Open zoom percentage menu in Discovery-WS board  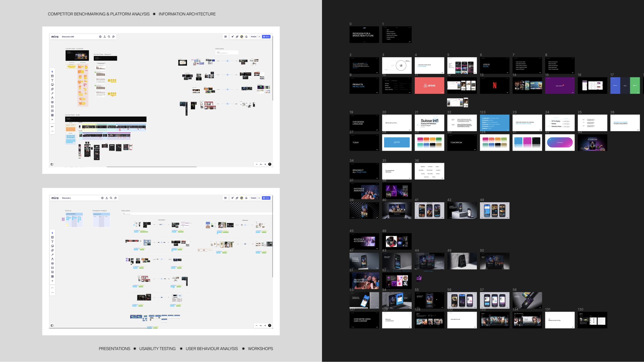click(x=261, y=164)
